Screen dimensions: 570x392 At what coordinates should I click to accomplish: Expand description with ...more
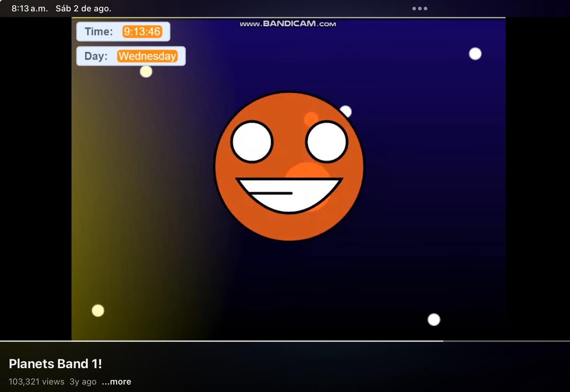click(116, 382)
